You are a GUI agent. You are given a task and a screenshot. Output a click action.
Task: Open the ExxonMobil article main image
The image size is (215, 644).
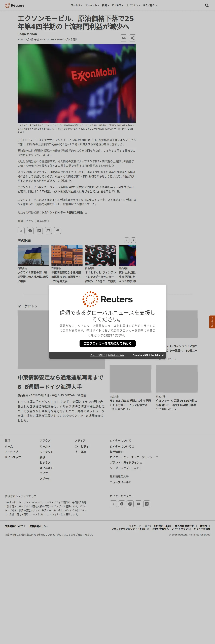point(77,83)
